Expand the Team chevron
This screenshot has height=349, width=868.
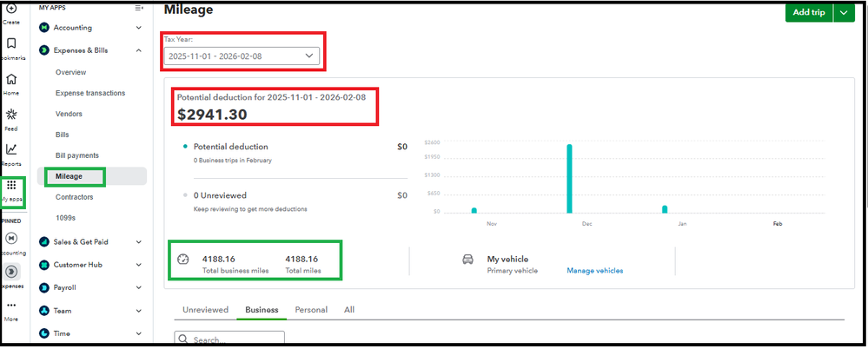(138, 311)
